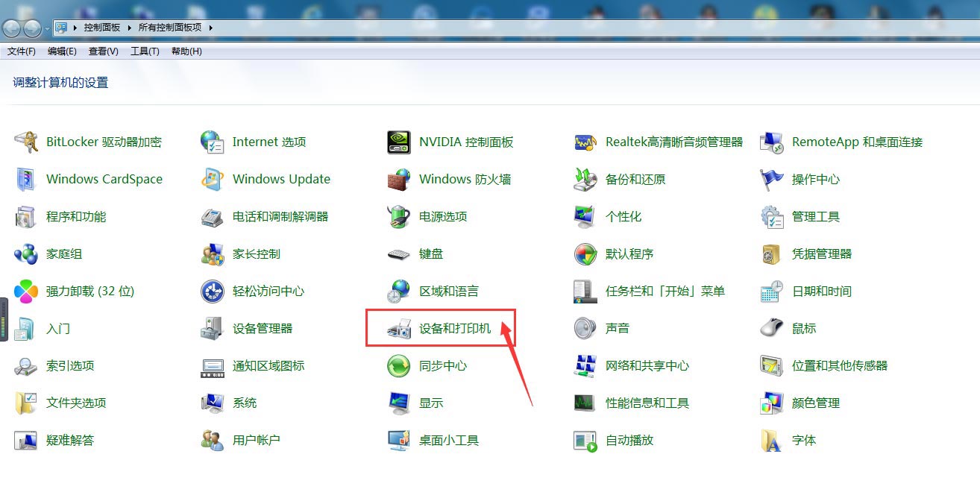Open the Windows CardSpace icon
Viewport: 980px width, 504px height.
pos(26,179)
